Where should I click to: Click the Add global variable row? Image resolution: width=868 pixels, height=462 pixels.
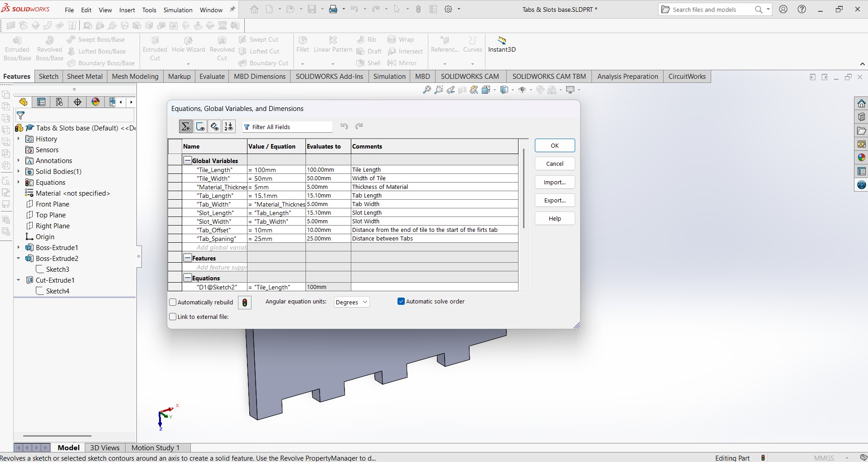pos(214,247)
